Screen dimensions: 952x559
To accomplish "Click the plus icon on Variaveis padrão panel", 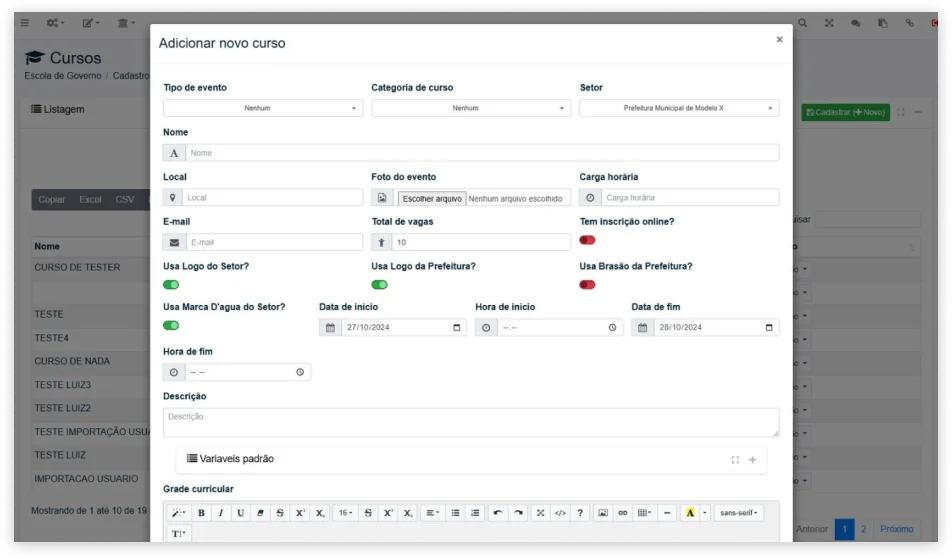I will coord(752,460).
